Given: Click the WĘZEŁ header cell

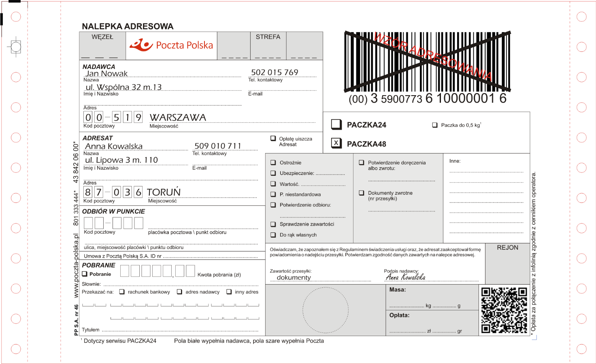Looking at the screenshot, I should click(x=102, y=46).
